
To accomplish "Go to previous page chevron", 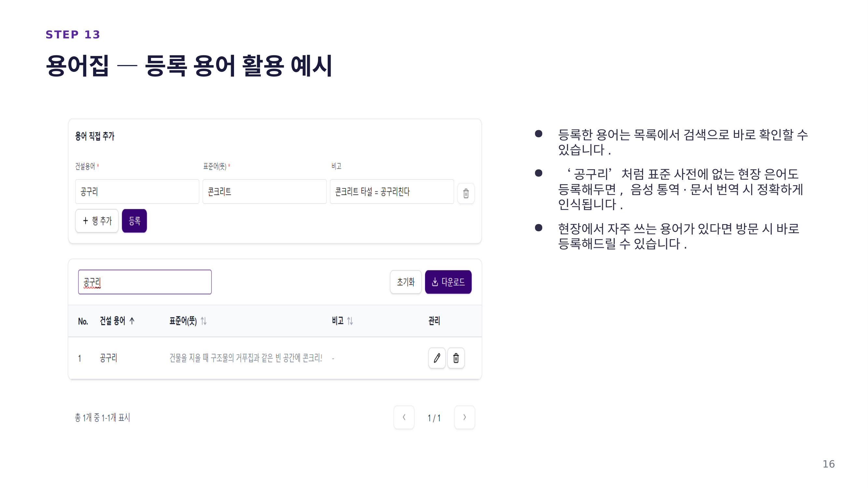I will coord(404,417).
